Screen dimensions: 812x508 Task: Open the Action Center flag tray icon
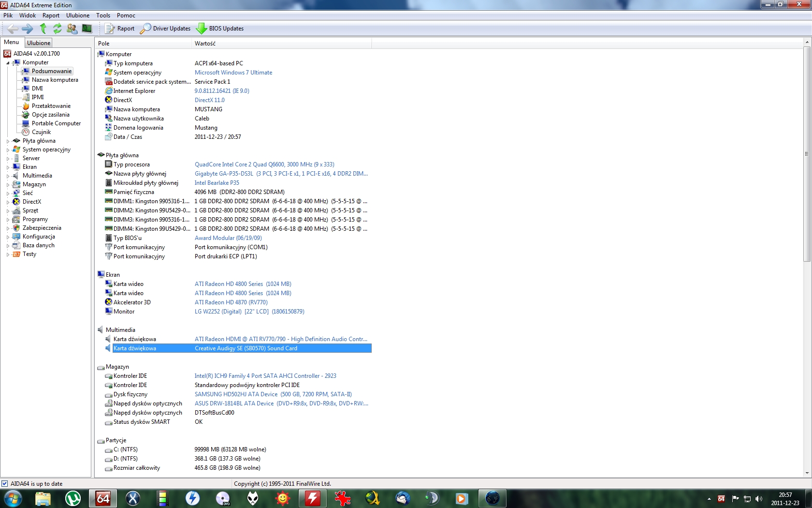(735, 499)
